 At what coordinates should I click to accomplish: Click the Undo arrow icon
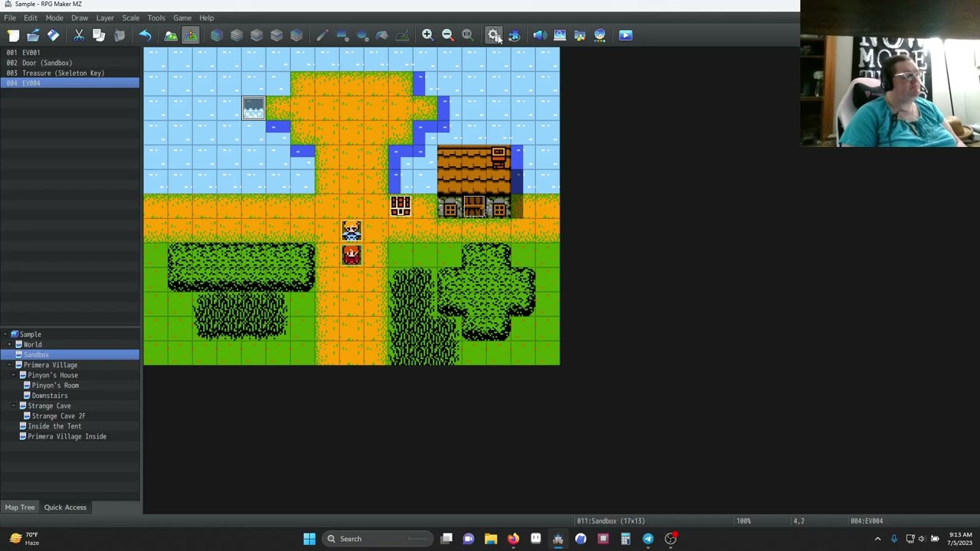145,35
